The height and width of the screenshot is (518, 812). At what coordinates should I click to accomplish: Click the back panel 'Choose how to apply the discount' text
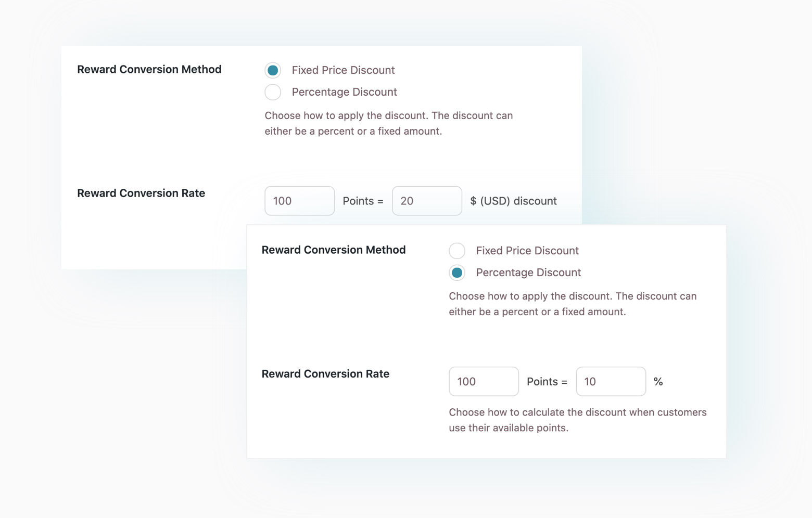pos(389,123)
